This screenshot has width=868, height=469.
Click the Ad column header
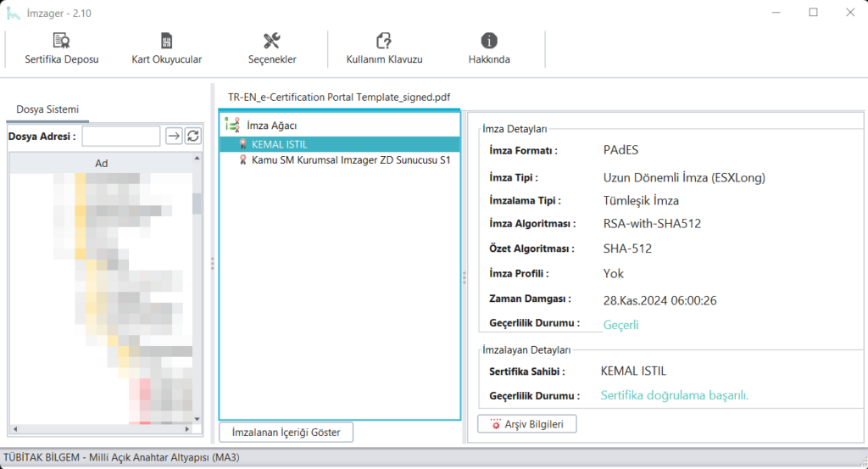point(102,163)
